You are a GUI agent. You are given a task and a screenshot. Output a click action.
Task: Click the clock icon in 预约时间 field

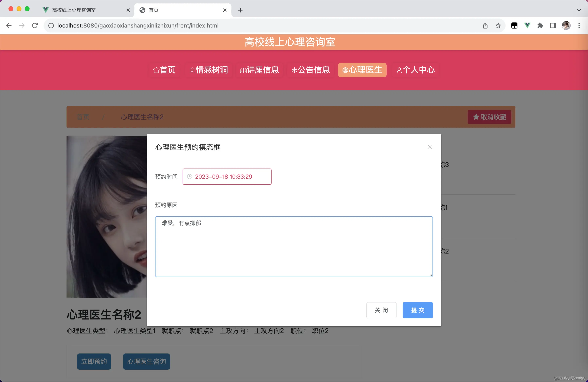click(189, 177)
